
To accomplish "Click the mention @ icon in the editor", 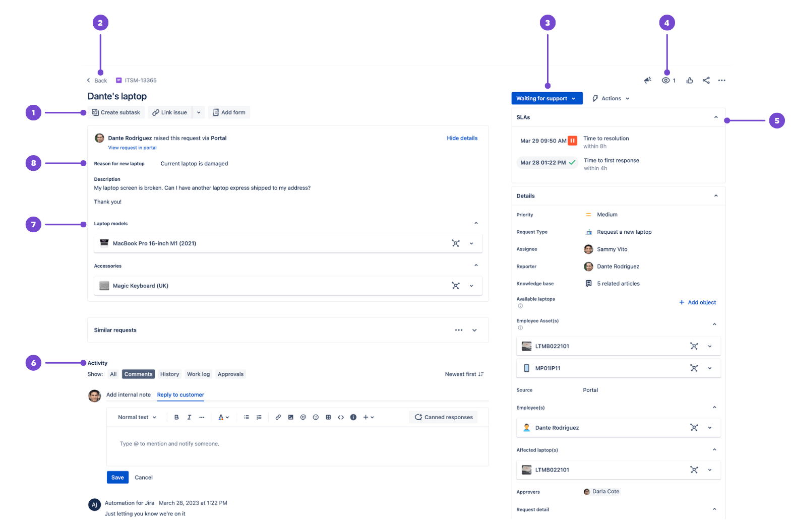I will pos(303,417).
